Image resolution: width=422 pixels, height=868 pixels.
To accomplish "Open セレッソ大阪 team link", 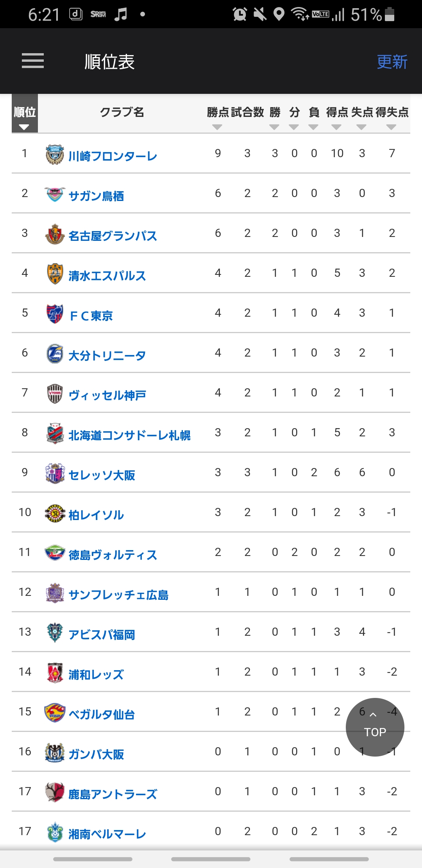I will (102, 475).
